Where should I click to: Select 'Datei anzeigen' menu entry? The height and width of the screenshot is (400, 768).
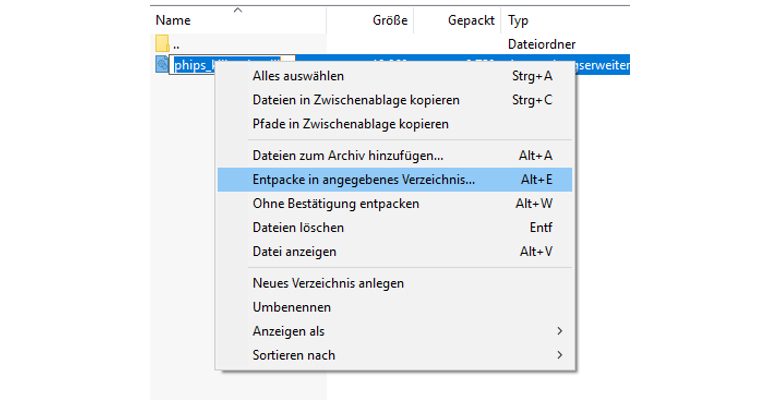(x=294, y=251)
